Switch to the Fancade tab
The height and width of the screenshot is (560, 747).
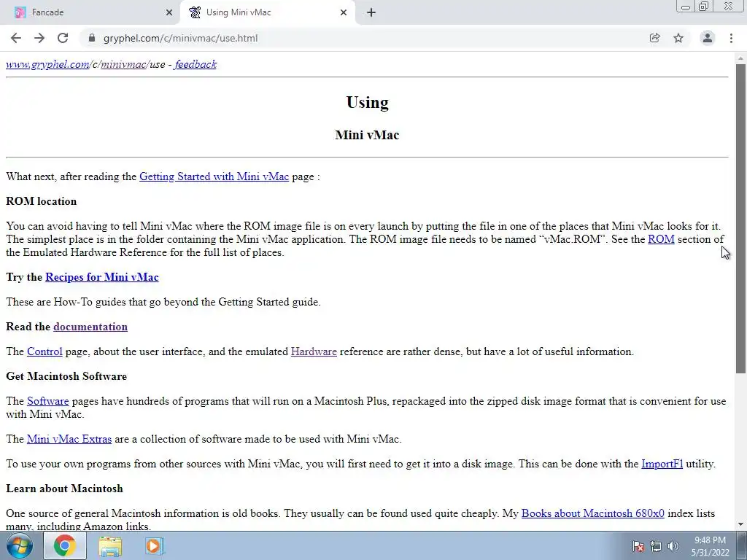click(x=90, y=12)
